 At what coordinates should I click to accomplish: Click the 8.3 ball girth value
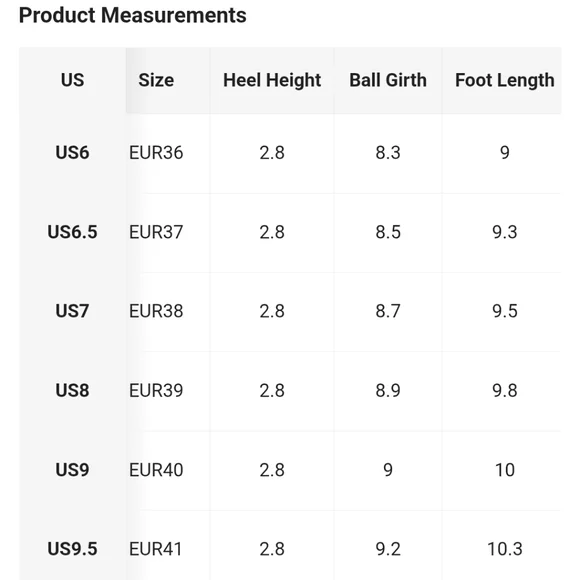point(388,152)
